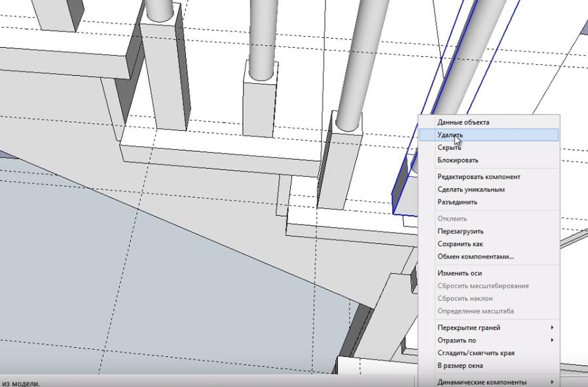Choose Перезагрузить from the menu
Image resolution: width=588 pixels, height=387 pixels.
point(460,231)
